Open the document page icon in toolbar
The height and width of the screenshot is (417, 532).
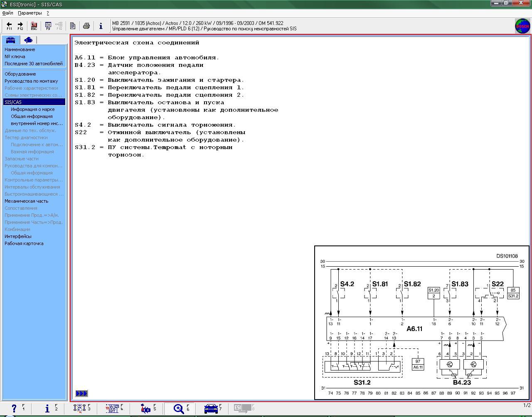point(73,26)
